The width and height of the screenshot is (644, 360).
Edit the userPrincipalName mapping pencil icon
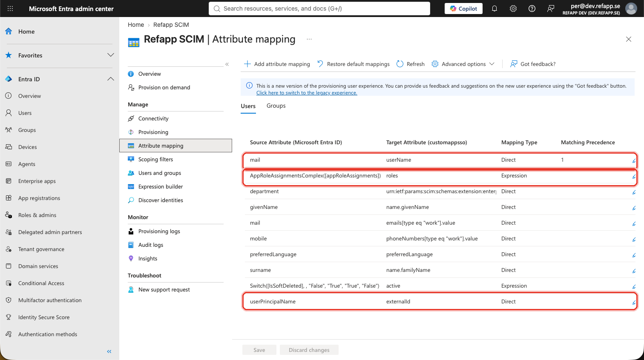click(634, 303)
